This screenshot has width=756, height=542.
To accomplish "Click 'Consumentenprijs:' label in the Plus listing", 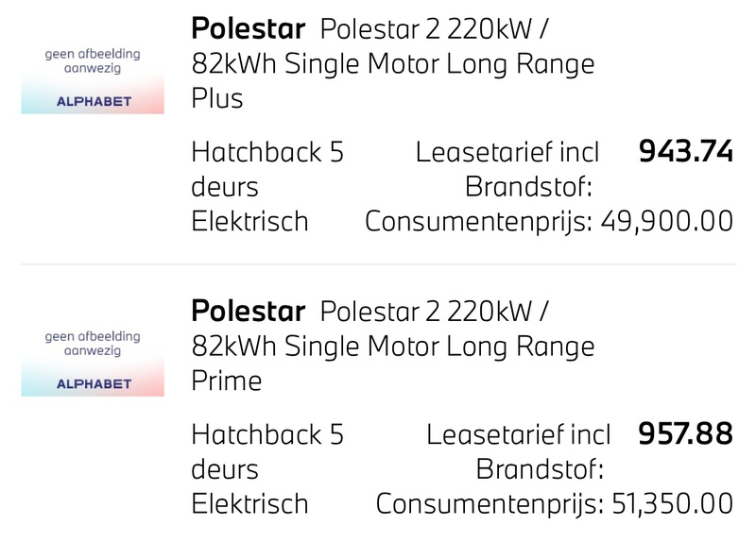I will [479, 221].
